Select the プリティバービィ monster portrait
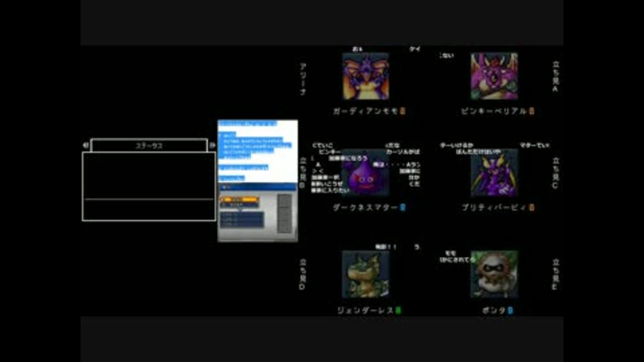Image resolution: width=644 pixels, height=362 pixels. point(494,172)
